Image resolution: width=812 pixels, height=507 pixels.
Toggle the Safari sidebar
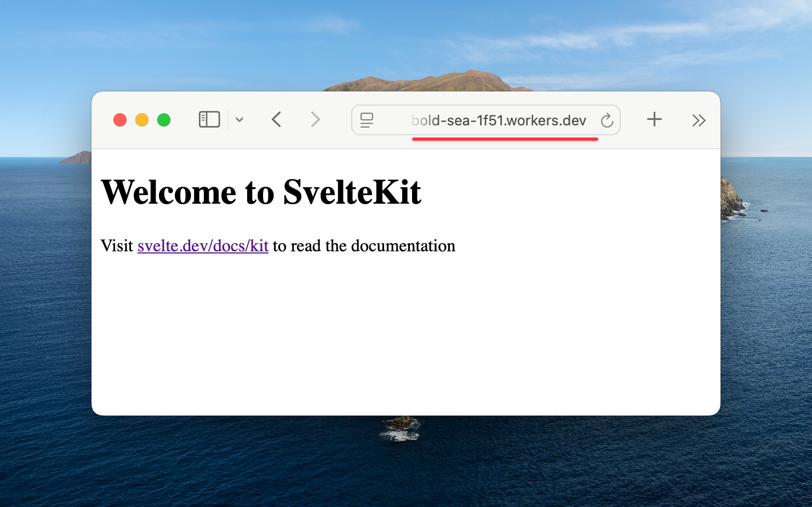209,119
